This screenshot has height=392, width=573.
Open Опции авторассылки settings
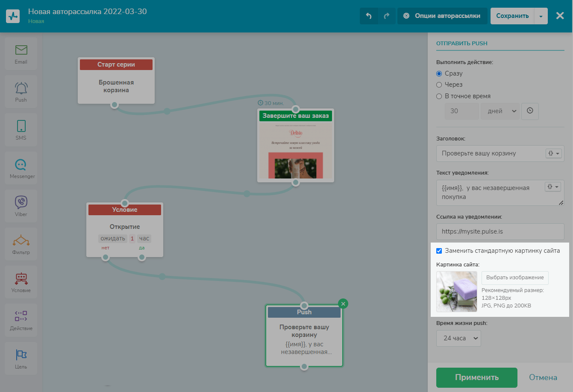(442, 16)
